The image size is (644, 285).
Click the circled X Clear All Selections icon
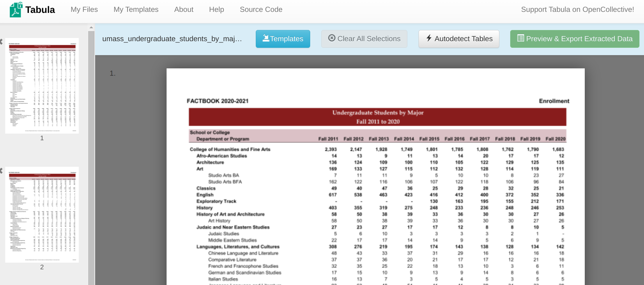332,38
